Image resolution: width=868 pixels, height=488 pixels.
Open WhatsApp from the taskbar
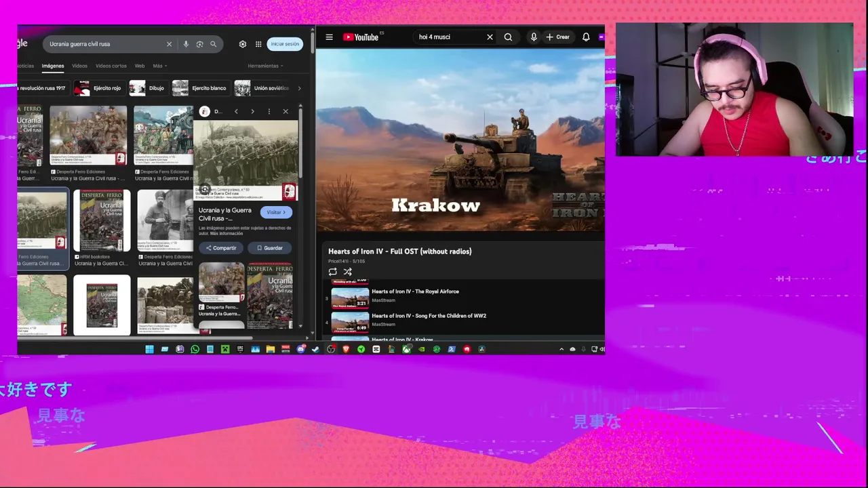(195, 349)
